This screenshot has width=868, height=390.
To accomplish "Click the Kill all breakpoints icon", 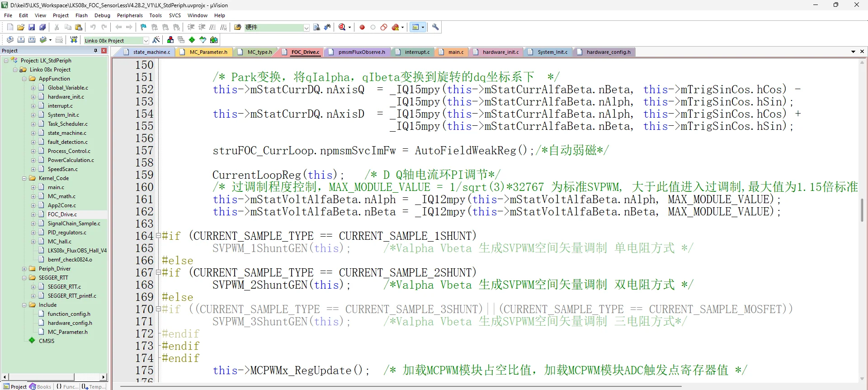I will click(396, 27).
